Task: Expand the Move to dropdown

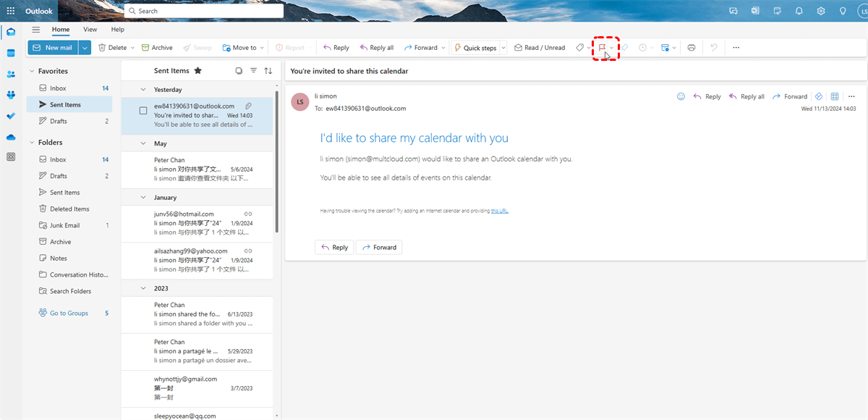Action: 263,48
